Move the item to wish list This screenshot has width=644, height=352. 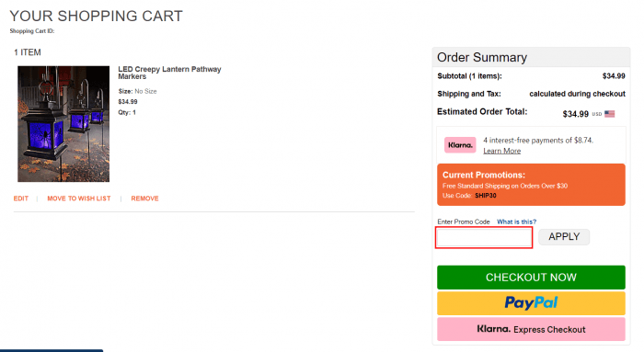click(x=79, y=199)
